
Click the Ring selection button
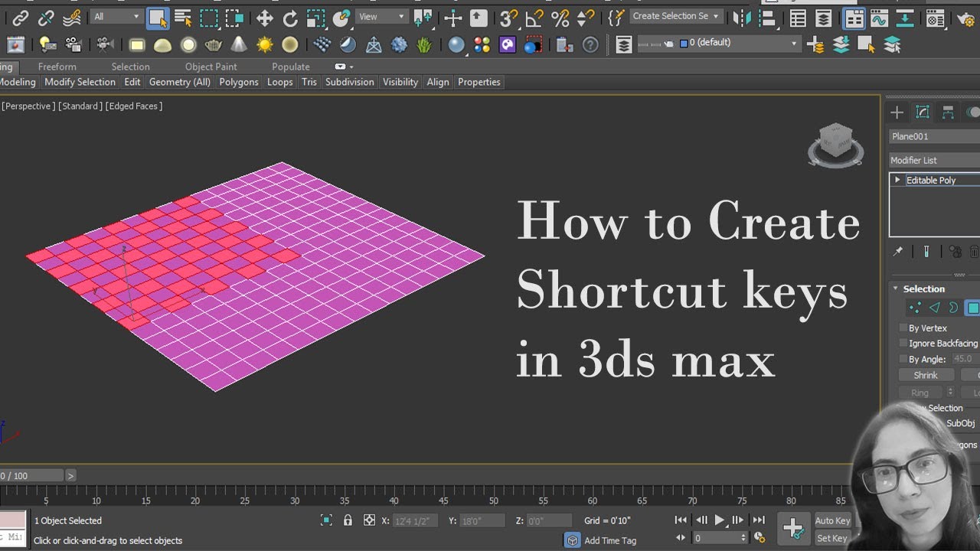tap(920, 393)
